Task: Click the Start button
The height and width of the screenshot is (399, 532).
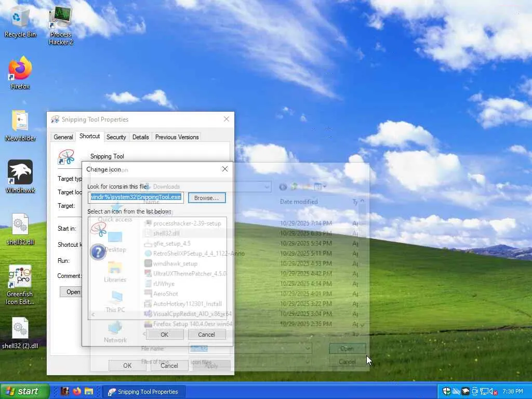Action: click(x=25, y=391)
